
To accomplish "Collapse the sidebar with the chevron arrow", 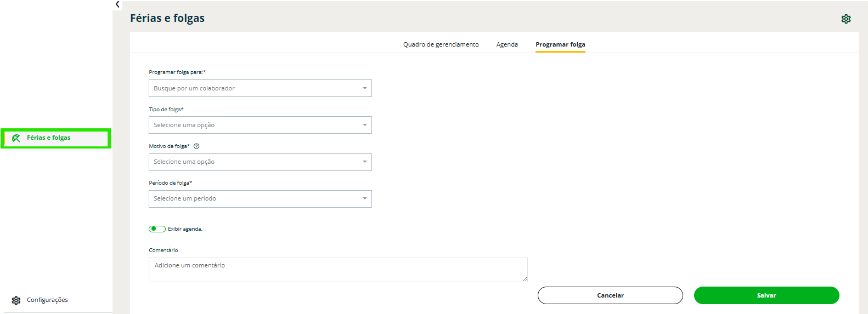I will point(117,4).
